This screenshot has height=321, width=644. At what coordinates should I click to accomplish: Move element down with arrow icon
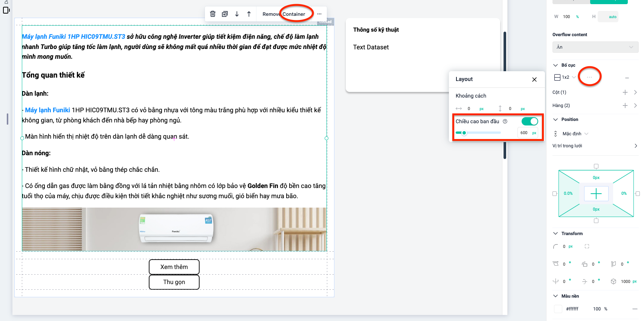click(237, 14)
